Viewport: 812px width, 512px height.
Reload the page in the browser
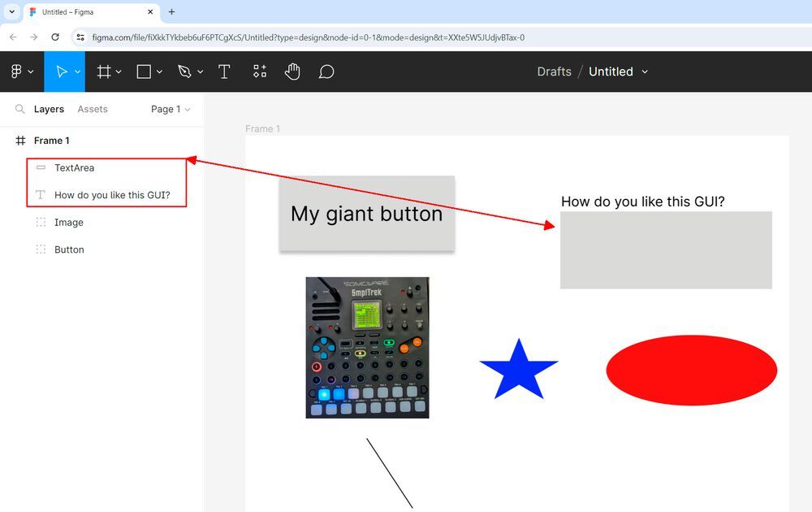click(55, 37)
